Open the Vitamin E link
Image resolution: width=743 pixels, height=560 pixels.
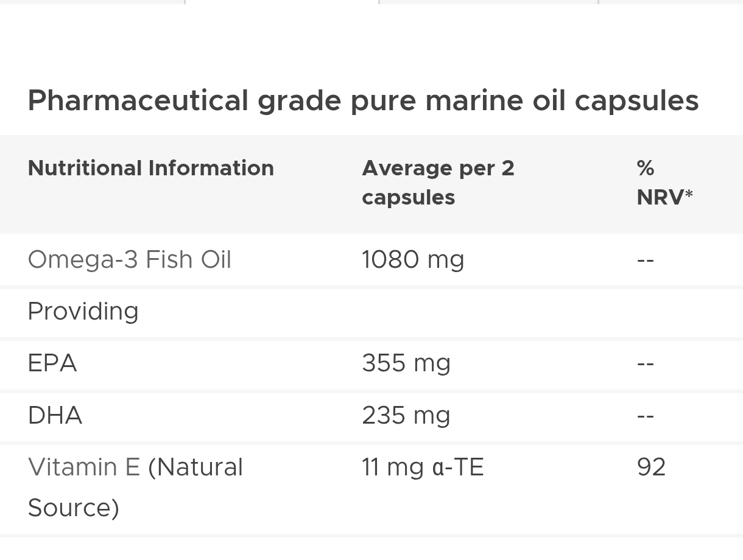(x=83, y=467)
